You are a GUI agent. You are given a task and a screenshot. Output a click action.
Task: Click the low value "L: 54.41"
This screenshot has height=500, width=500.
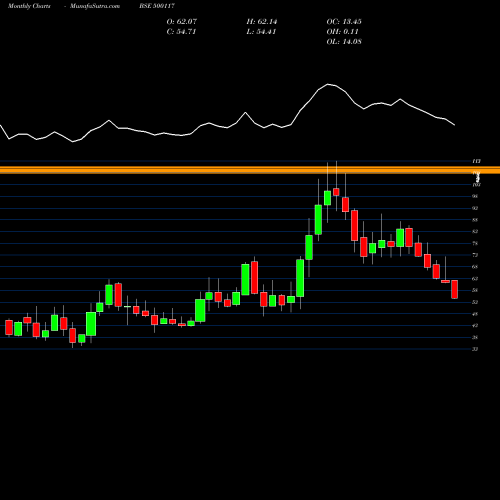tap(261, 32)
